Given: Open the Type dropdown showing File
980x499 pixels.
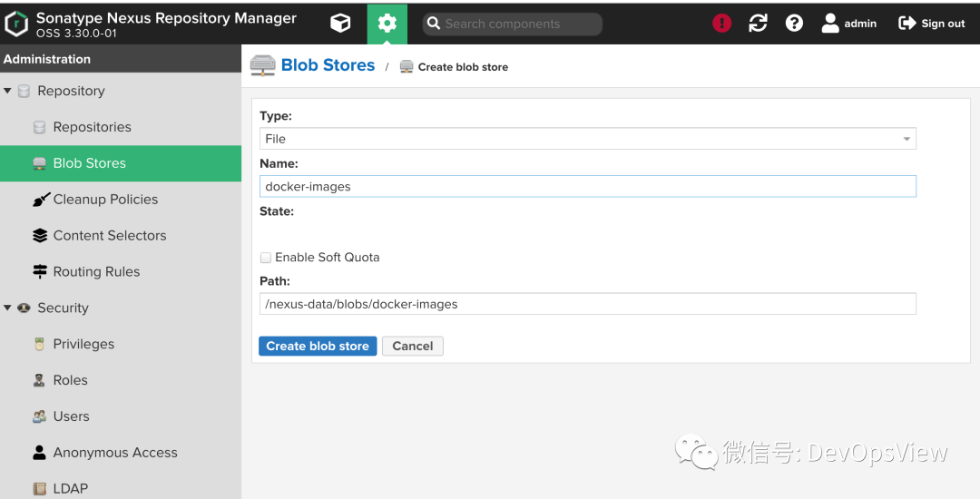Looking at the screenshot, I should (x=587, y=139).
